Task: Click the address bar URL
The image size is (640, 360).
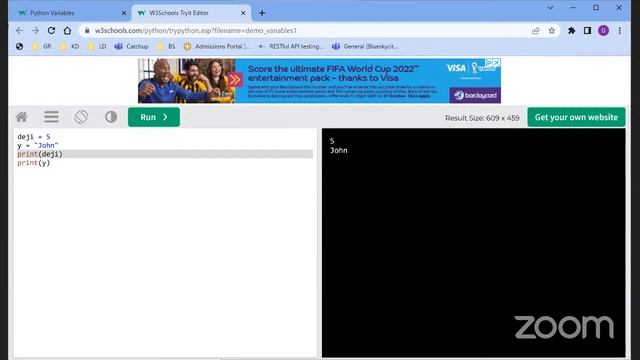Action: point(196,31)
